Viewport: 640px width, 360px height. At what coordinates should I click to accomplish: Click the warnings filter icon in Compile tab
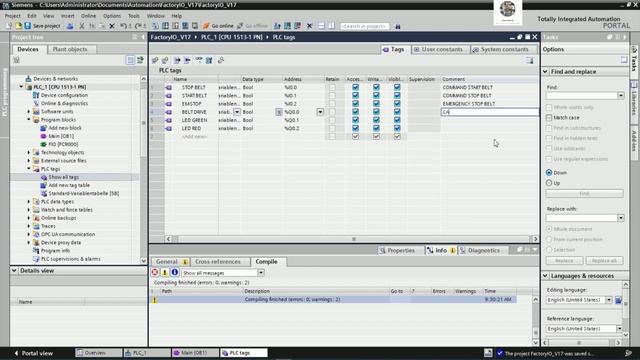[x=165, y=273]
